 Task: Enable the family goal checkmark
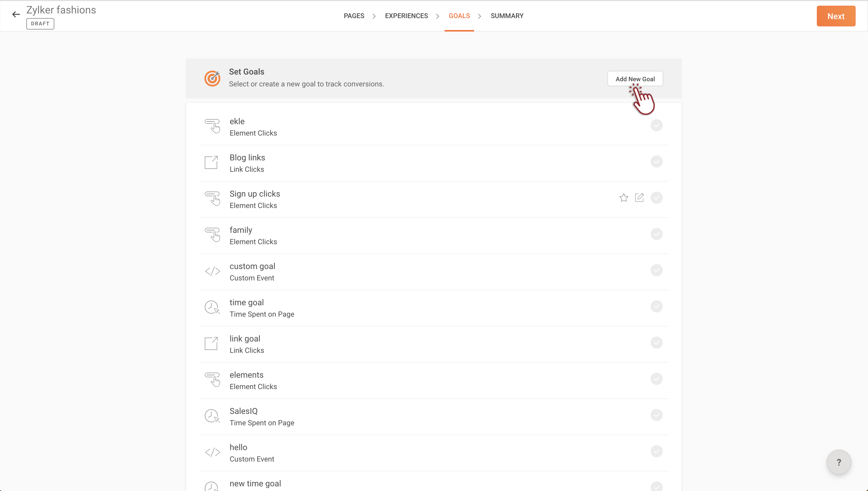(x=656, y=234)
